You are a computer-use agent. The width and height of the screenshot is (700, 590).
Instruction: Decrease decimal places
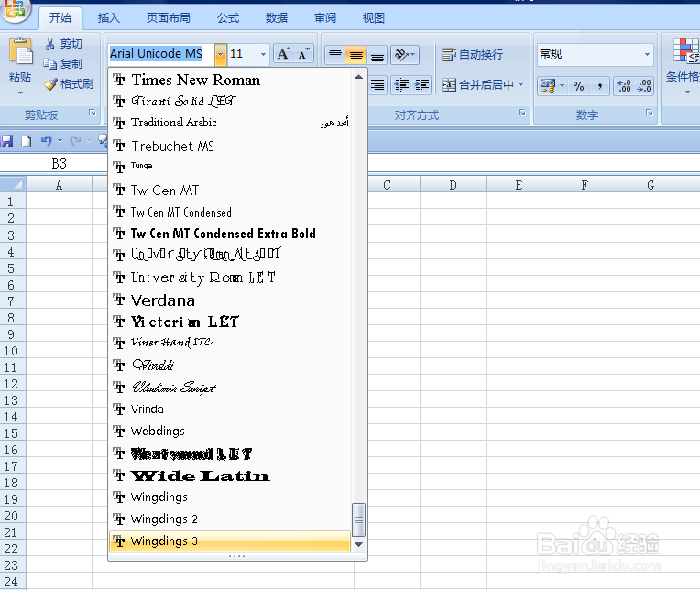[x=644, y=86]
